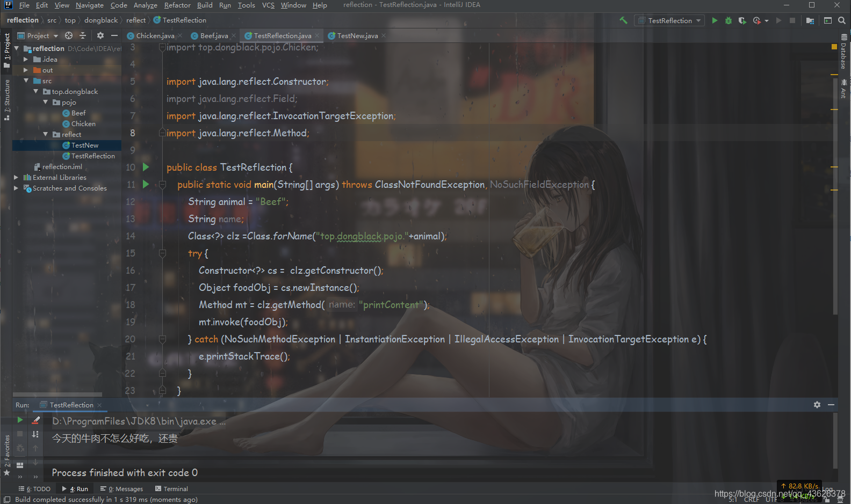Collapse the reflect package
The image size is (851, 504).
(x=46, y=134)
